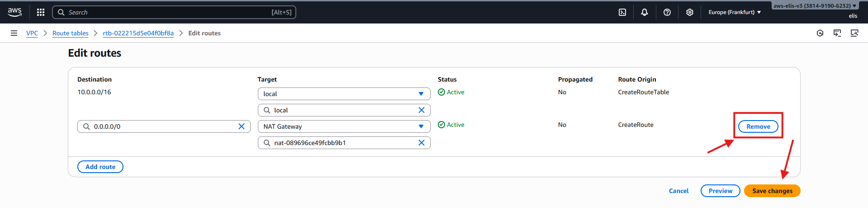
Task: Open the AWS home logo
Action: tap(14, 12)
